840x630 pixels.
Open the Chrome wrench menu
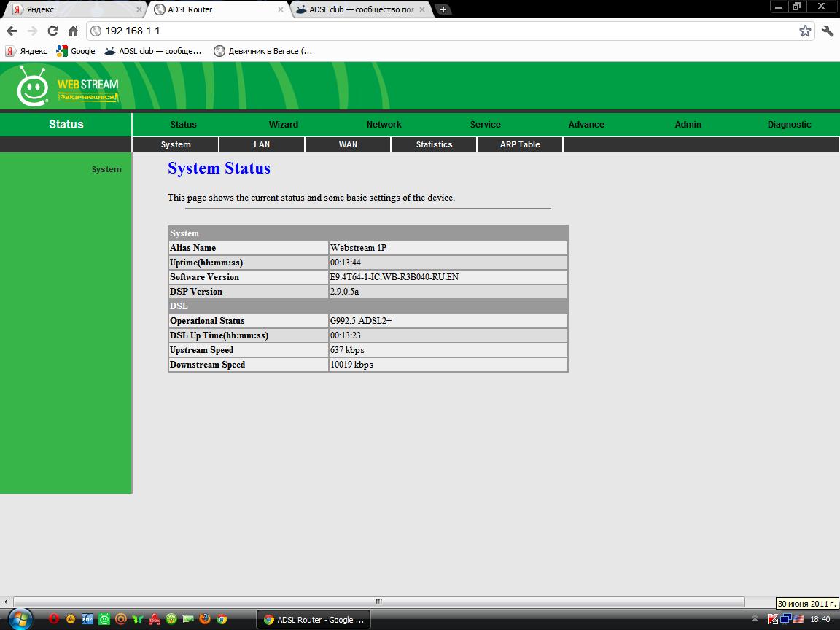[x=828, y=31]
